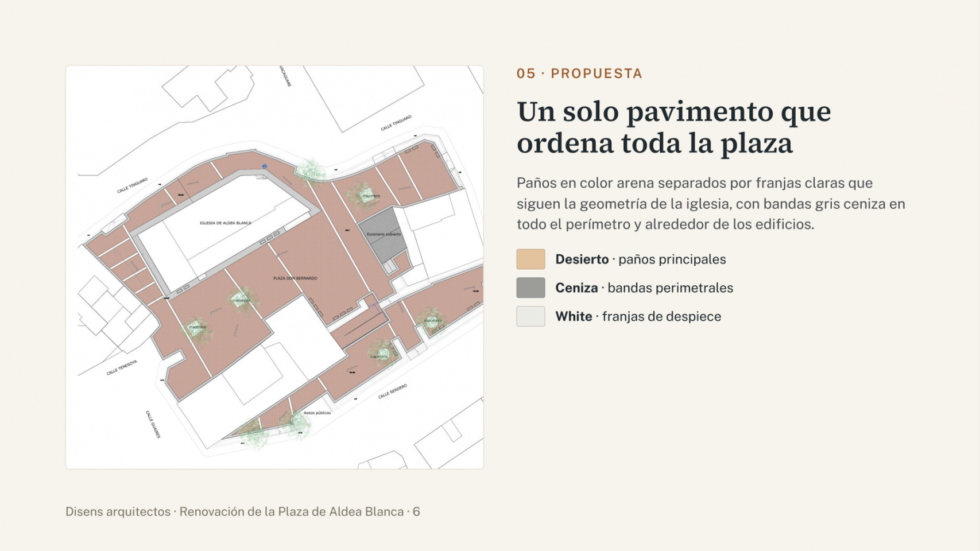Click the 'White · franjas de despiece' legend text
The image size is (980, 551).
point(638,317)
